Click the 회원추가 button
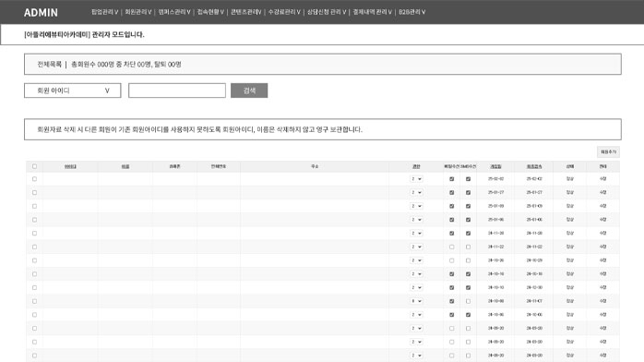644x362 pixels. click(x=608, y=152)
